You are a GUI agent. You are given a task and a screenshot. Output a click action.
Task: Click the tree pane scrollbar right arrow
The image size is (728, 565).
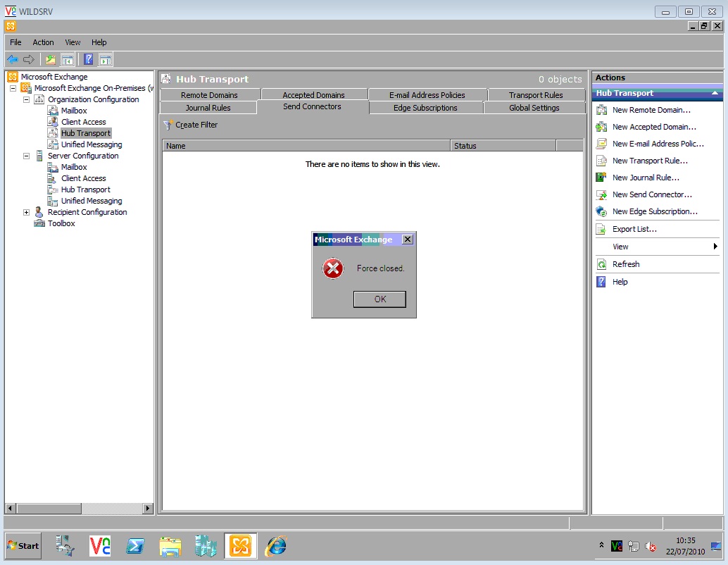pyautogui.click(x=148, y=509)
